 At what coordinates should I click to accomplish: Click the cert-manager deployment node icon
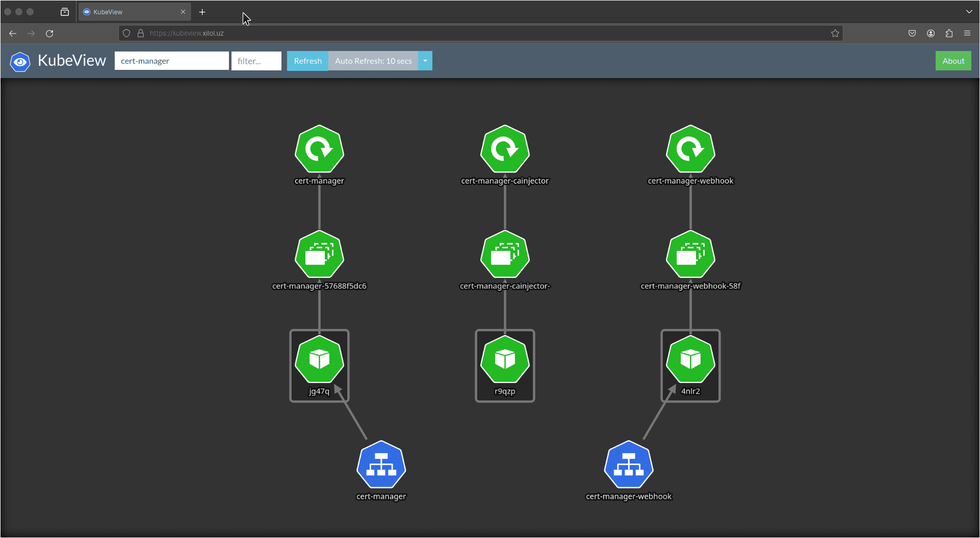click(x=319, y=149)
